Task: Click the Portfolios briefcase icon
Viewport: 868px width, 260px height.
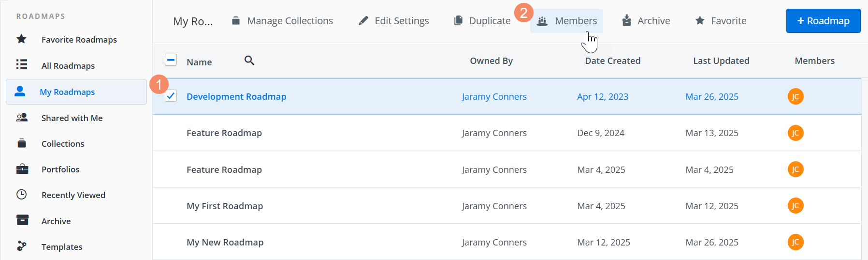Action: [x=22, y=169]
